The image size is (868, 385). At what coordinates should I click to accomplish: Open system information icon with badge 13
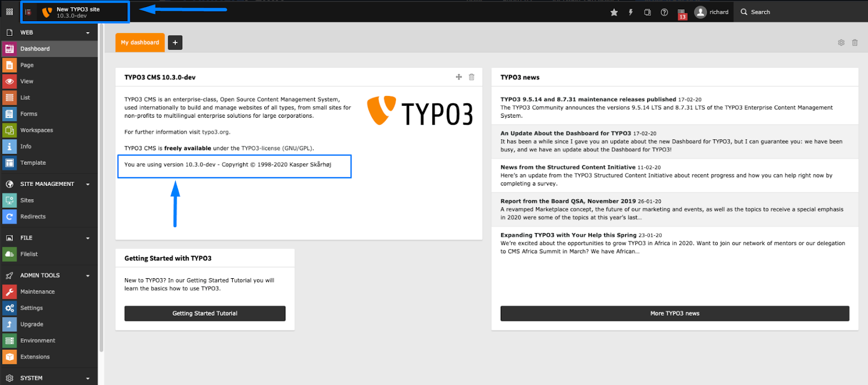click(x=682, y=14)
